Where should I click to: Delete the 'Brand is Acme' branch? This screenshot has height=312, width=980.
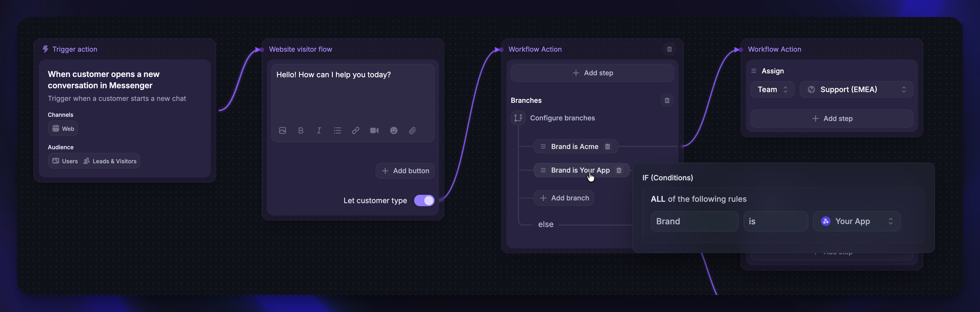coord(607,146)
